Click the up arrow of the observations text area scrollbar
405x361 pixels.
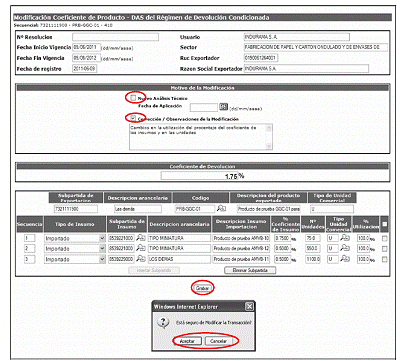point(269,127)
